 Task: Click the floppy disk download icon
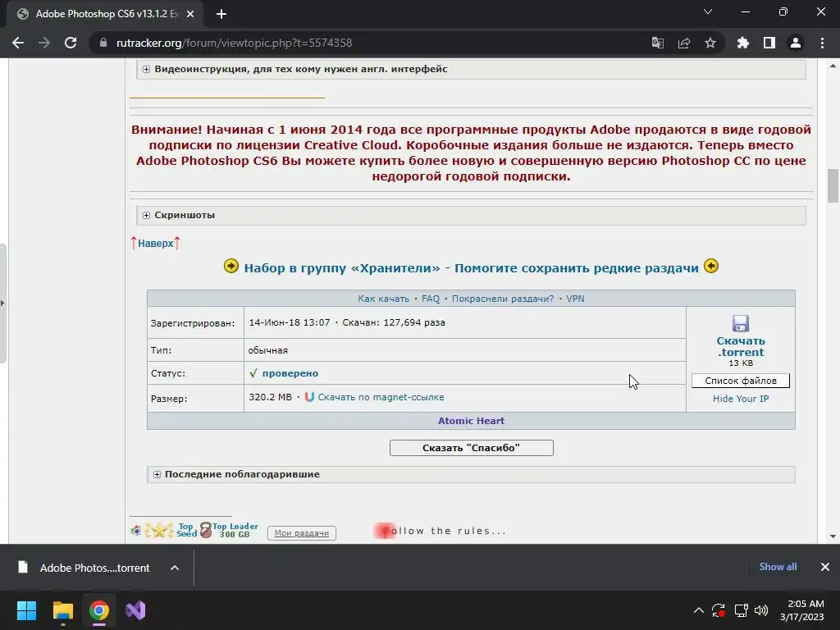pos(741,323)
